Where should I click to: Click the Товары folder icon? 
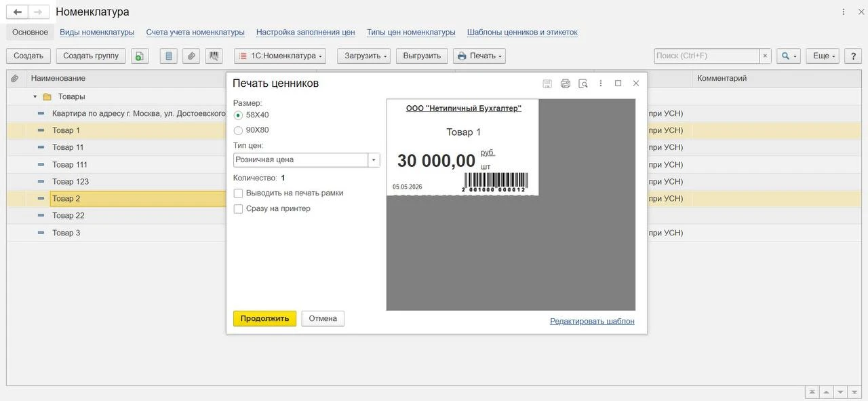pyautogui.click(x=47, y=97)
